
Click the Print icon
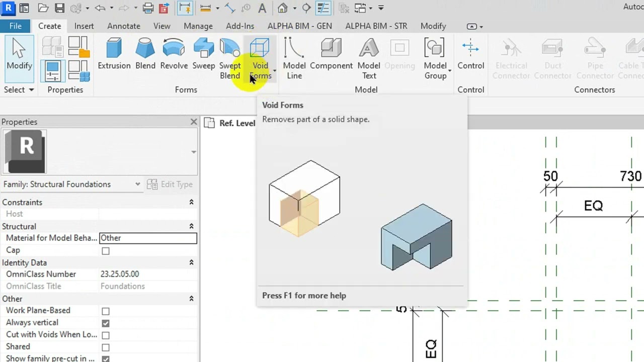tap(148, 8)
